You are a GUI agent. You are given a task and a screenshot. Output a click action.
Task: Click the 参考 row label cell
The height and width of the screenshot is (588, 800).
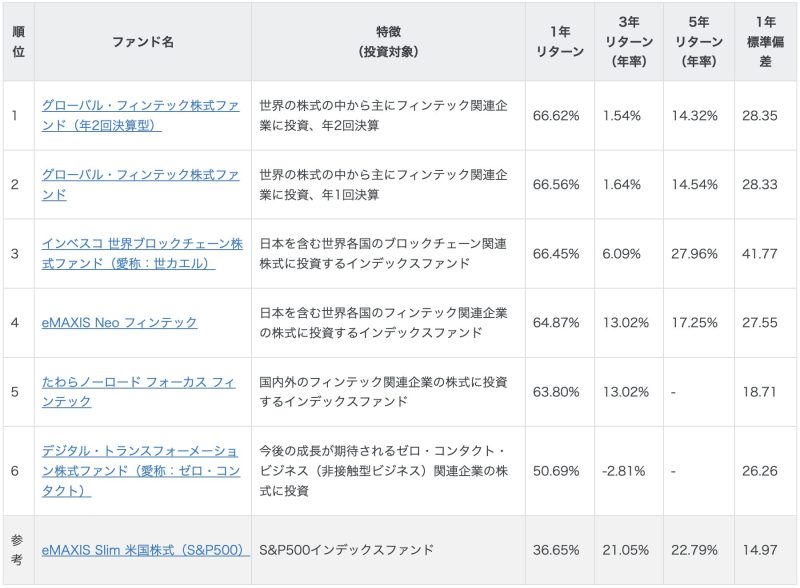(18, 550)
